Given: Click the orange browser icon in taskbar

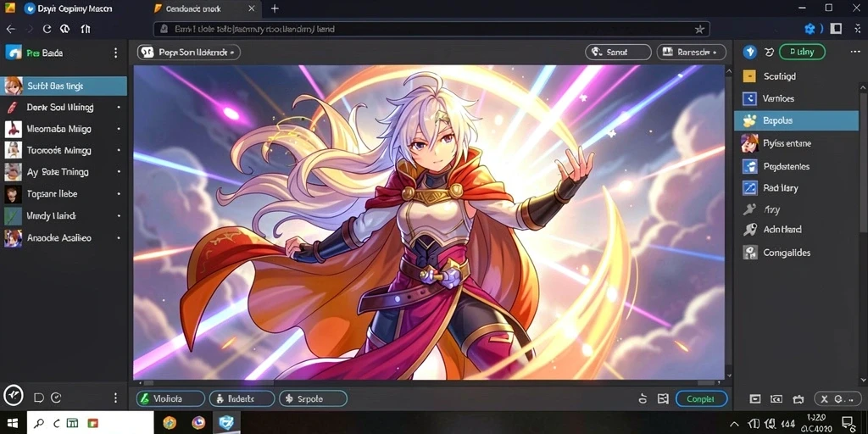Looking at the screenshot, I should coord(170,424).
